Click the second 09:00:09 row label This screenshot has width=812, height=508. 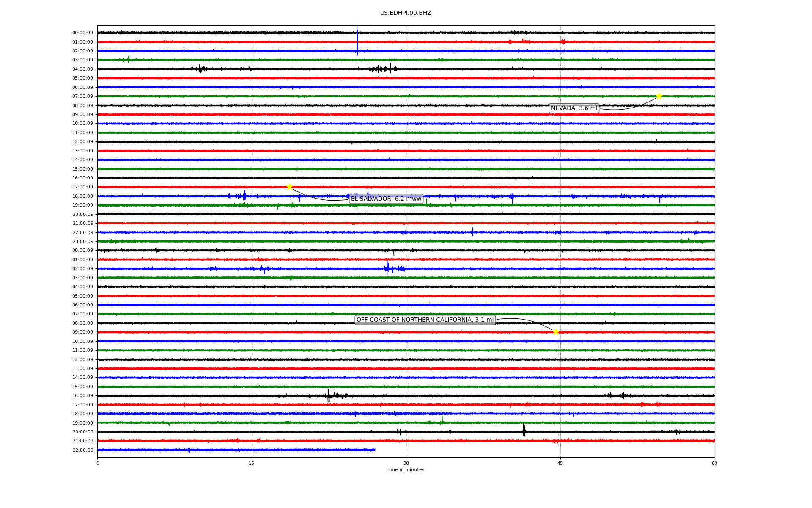point(82,332)
